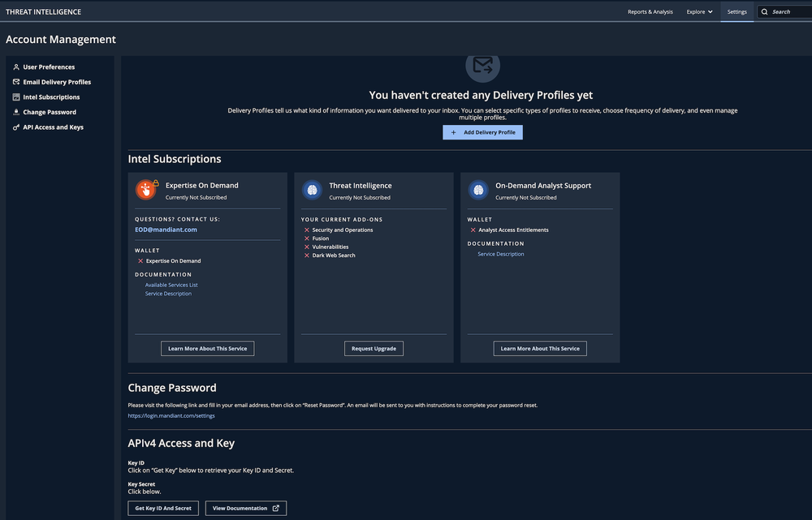
Task: Click the Threat Intelligence shield logo on card
Action: coord(310,189)
